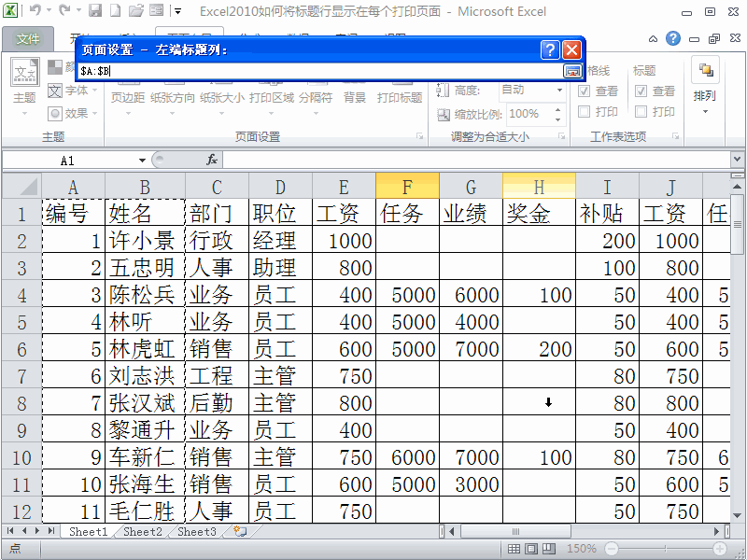Click the Zoom In plus button

click(720, 549)
